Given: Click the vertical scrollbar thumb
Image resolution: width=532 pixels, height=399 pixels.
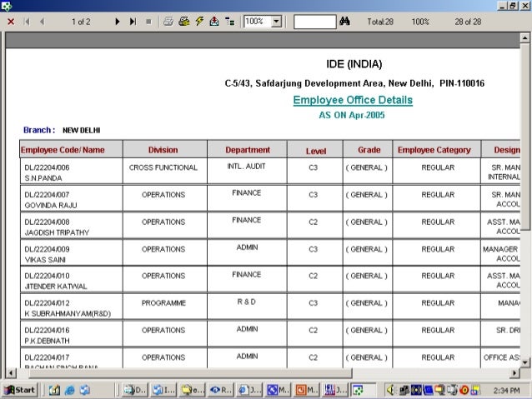Looking at the screenshot, I should [x=524, y=137].
